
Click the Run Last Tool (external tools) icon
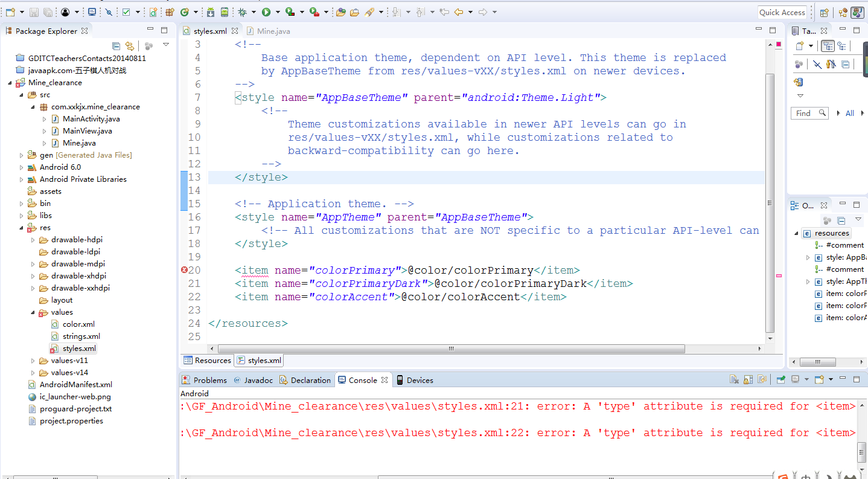314,12
